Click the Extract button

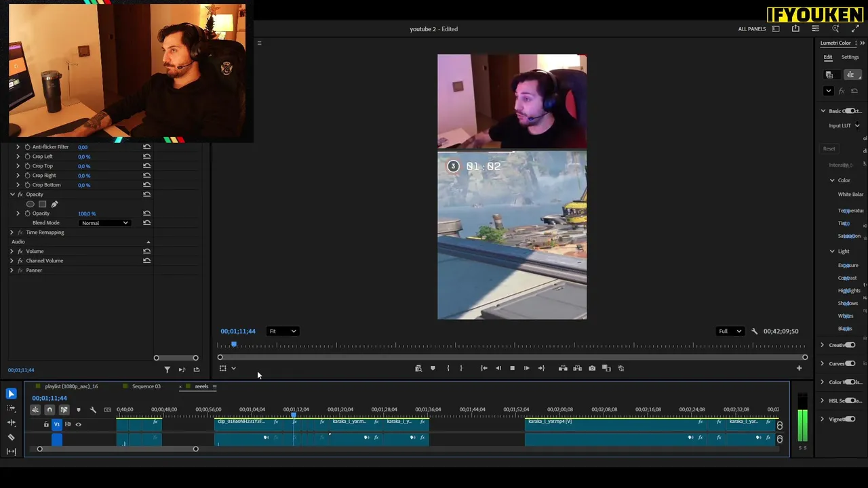577,368
